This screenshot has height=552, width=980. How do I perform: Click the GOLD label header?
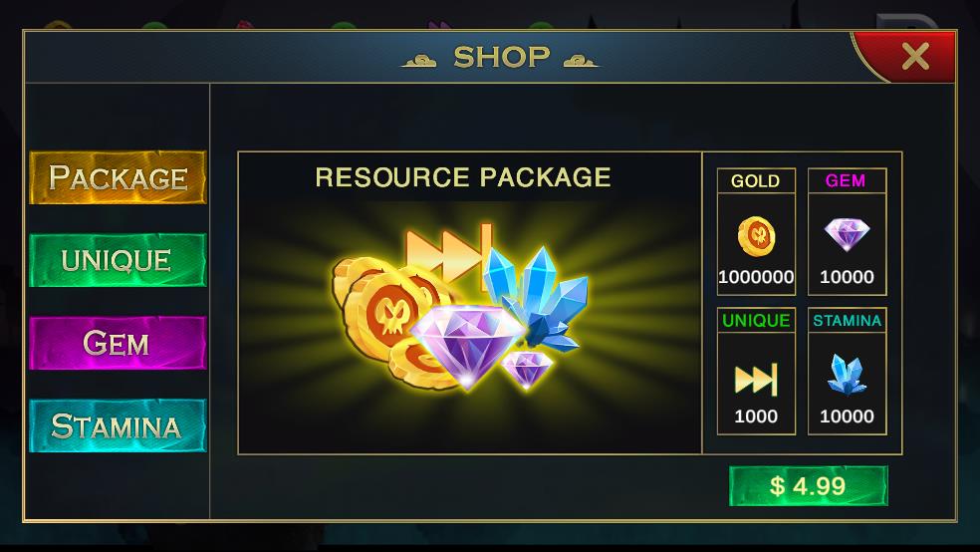point(756,180)
